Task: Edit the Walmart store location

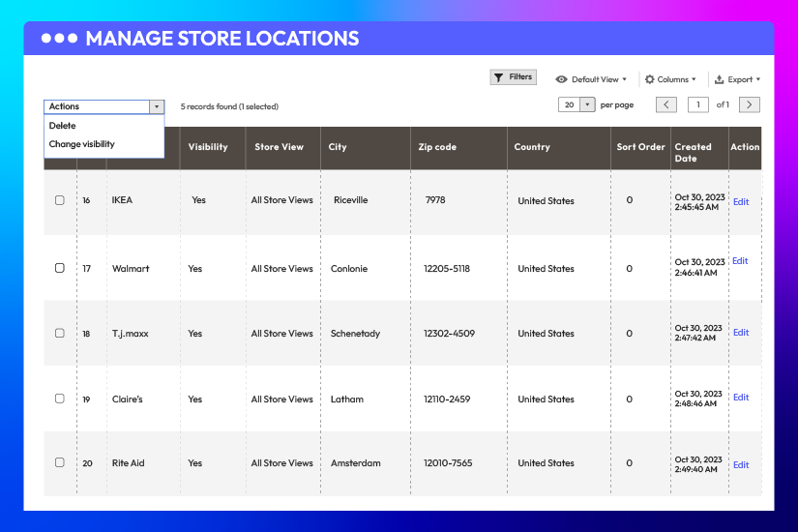Action: tap(740, 260)
